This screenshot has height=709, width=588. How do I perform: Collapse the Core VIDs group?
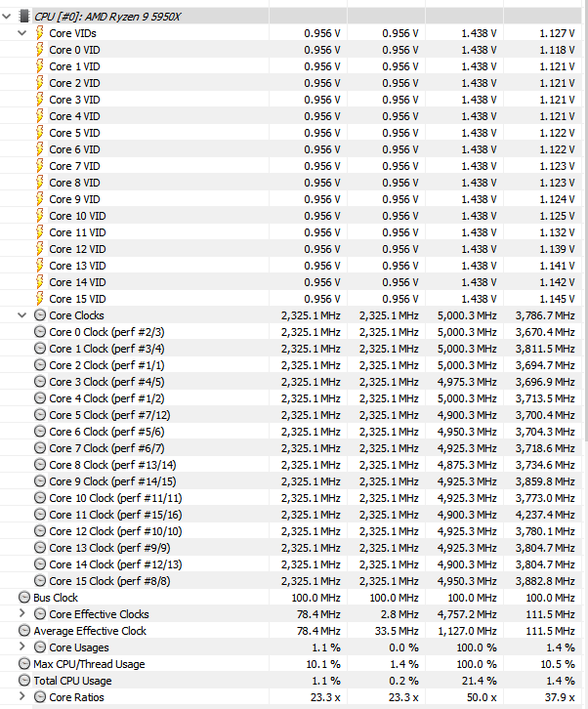click(x=21, y=33)
